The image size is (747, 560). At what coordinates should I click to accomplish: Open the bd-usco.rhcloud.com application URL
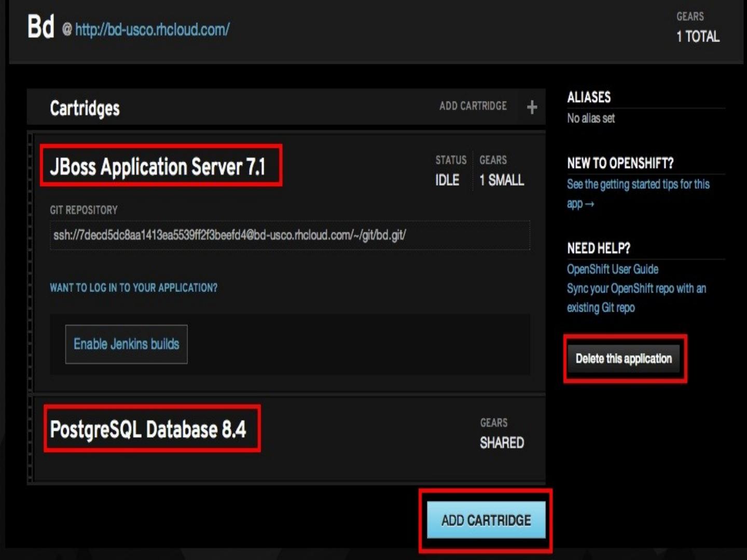(152, 30)
